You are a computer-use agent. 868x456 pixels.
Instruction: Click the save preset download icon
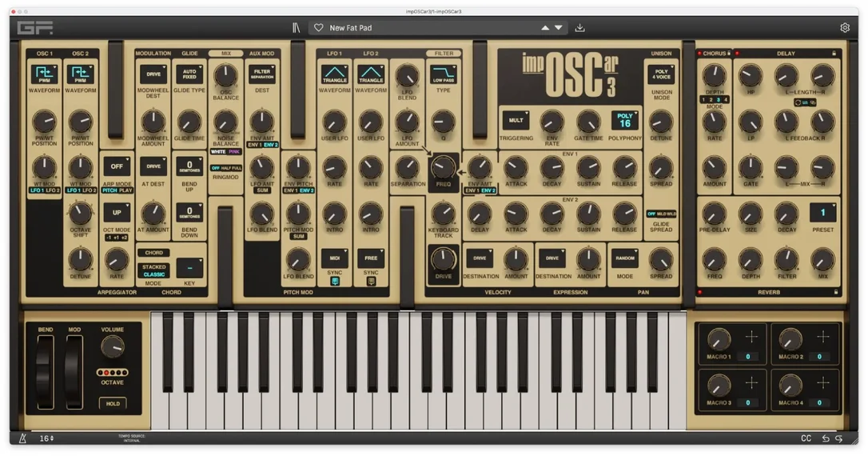579,28
